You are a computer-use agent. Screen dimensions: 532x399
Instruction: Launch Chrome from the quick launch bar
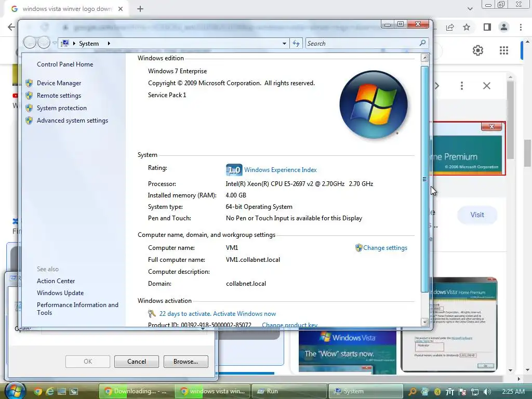click(x=38, y=392)
